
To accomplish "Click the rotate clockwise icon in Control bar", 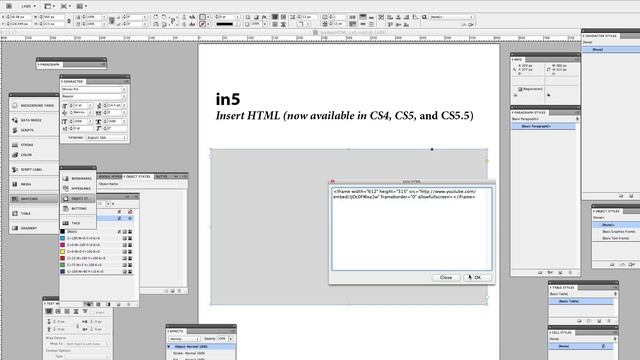I will coord(156,17).
